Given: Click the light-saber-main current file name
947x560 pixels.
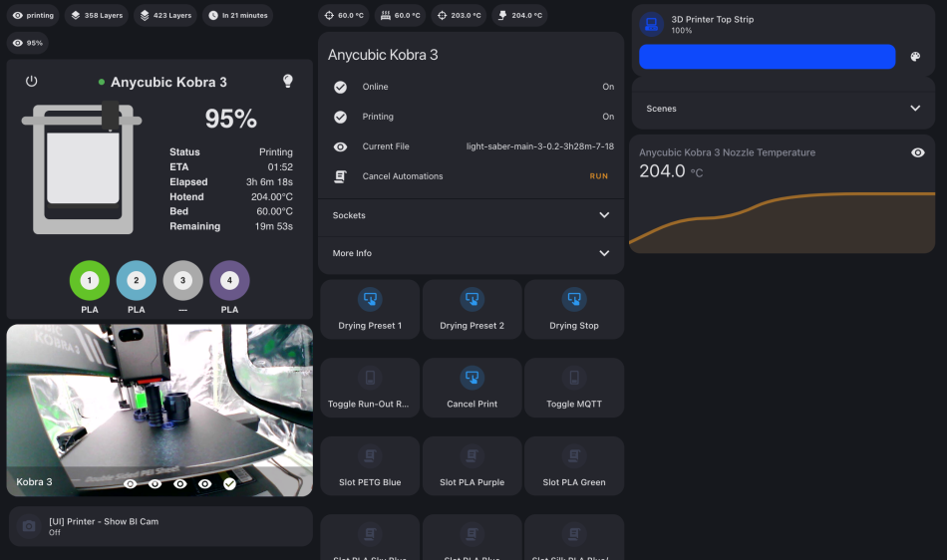Looking at the screenshot, I should pos(540,146).
